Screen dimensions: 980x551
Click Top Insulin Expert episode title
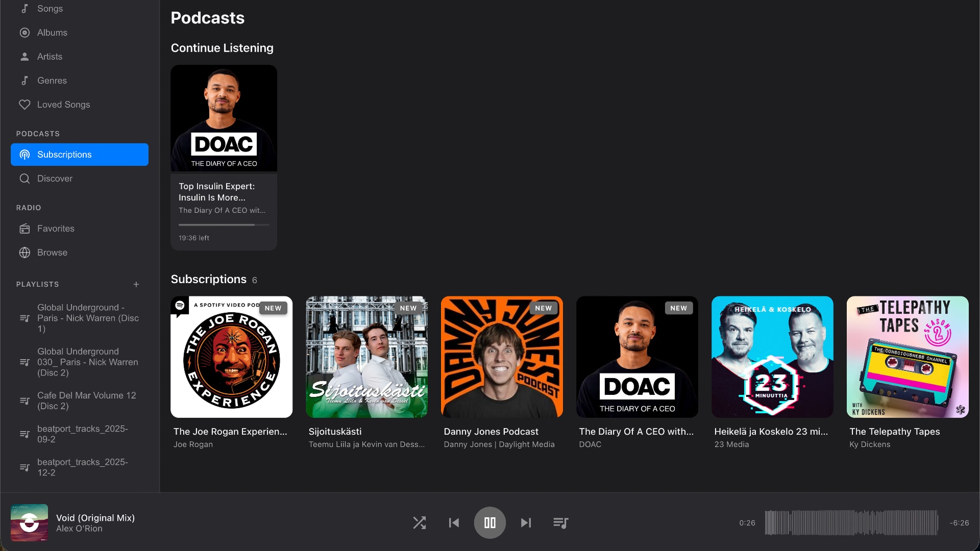216,192
